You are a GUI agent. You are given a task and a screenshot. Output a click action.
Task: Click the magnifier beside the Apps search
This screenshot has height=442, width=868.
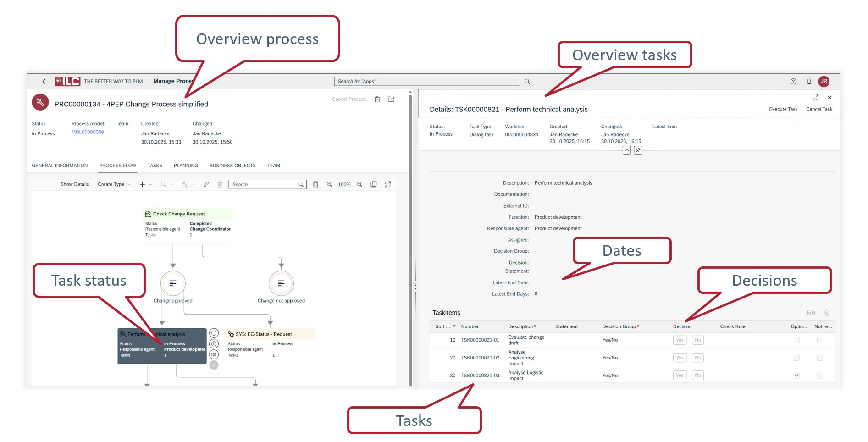(527, 82)
